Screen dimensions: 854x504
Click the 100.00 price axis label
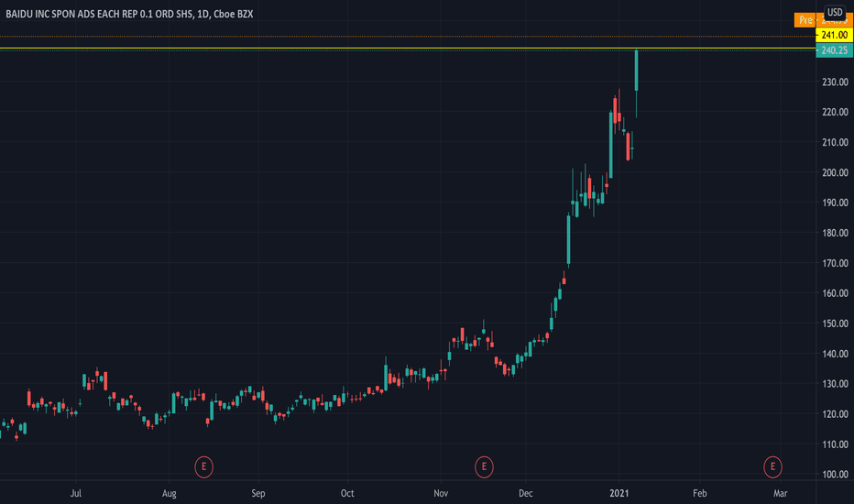835,475
